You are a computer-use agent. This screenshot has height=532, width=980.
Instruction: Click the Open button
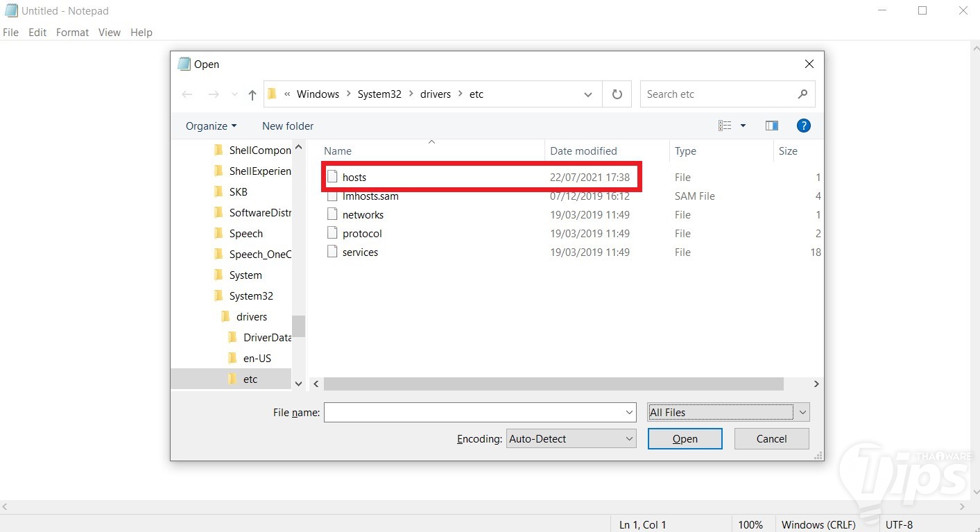click(x=685, y=438)
